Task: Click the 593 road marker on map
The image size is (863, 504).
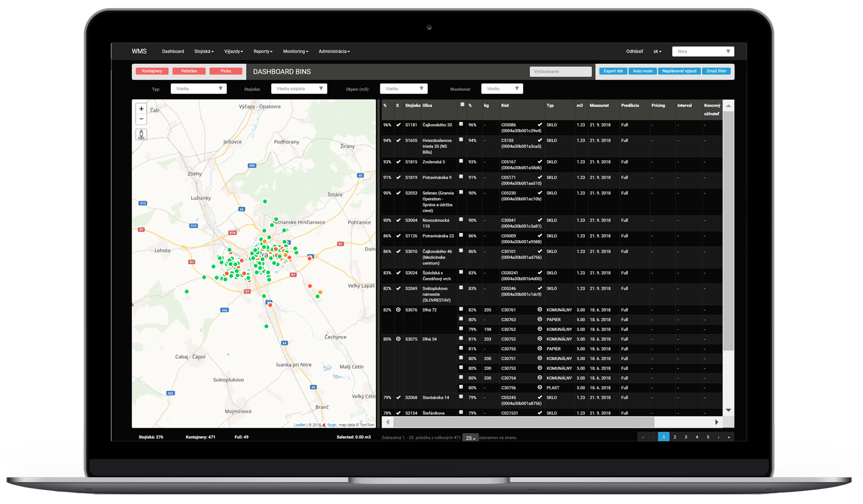Action: click(252, 165)
